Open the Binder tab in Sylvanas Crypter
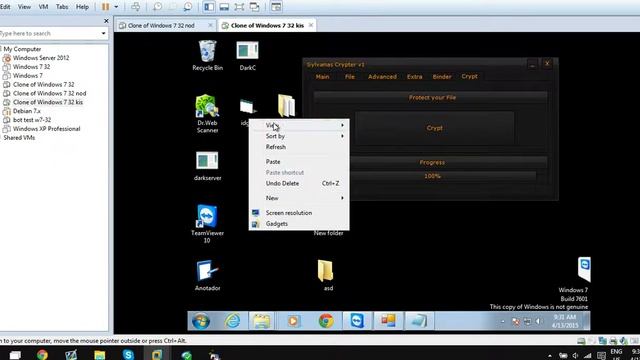 (442, 77)
